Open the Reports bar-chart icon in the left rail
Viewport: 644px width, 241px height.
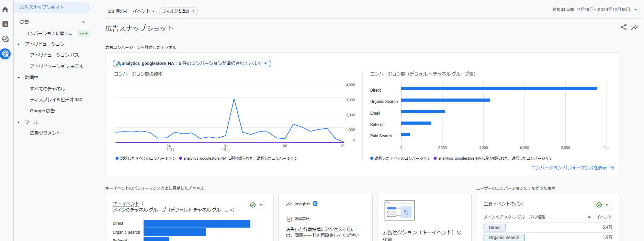pyautogui.click(x=5, y=24)
